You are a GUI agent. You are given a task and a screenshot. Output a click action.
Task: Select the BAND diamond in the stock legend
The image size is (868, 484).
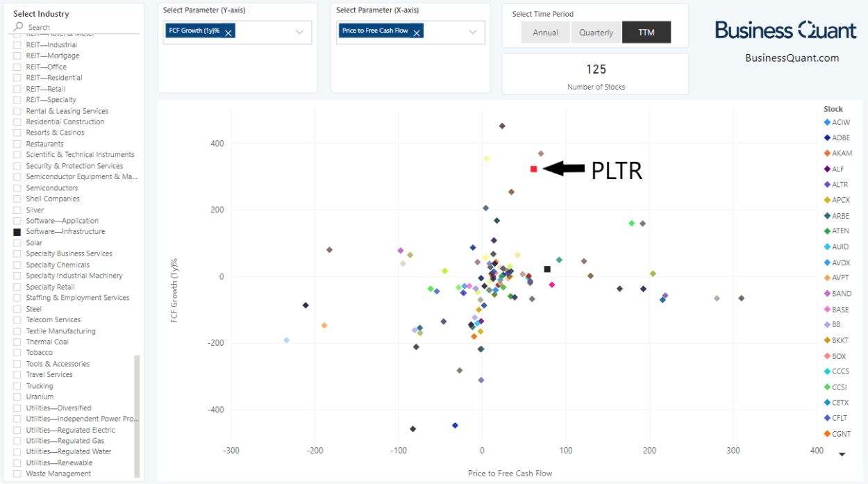pos(827,294)
